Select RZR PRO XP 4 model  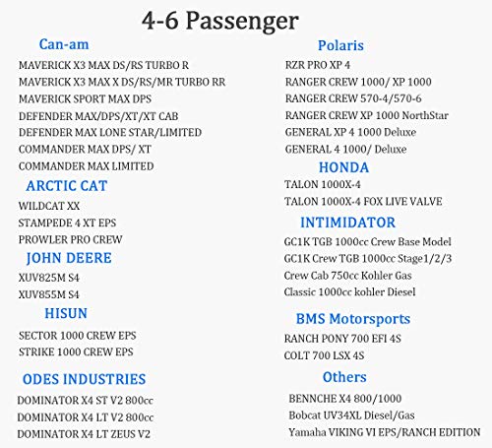318,65
